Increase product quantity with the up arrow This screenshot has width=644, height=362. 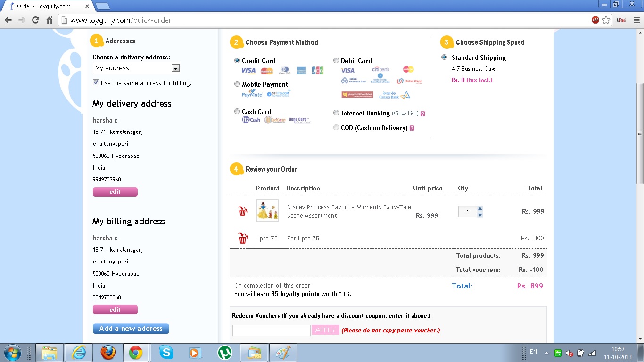coord(480,209)
